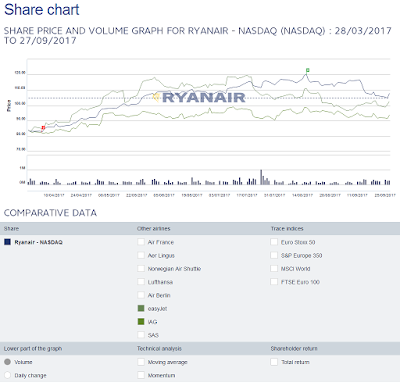The width and height of the screenshot is (400, 386).
Task: Select Daily change radio option
Action: coord(7,375)
